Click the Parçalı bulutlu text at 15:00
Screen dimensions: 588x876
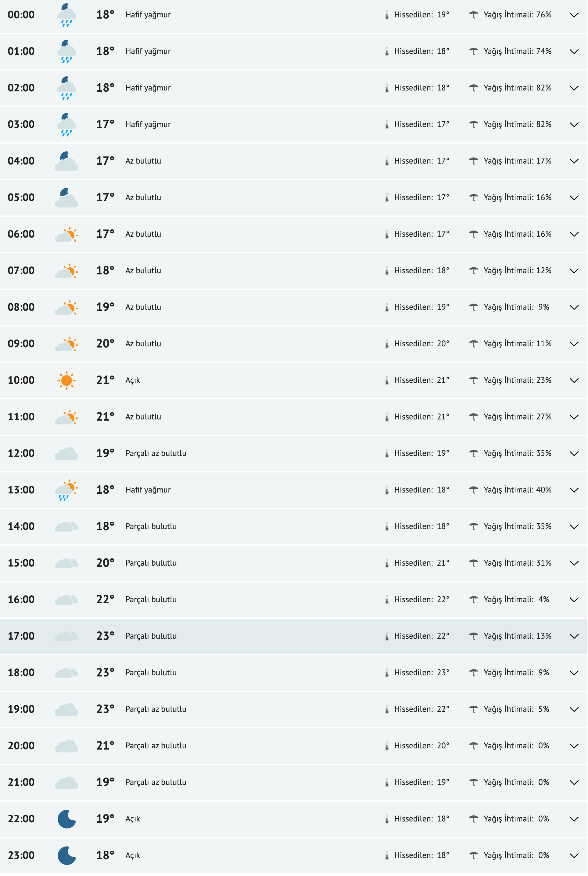[151, 562]
